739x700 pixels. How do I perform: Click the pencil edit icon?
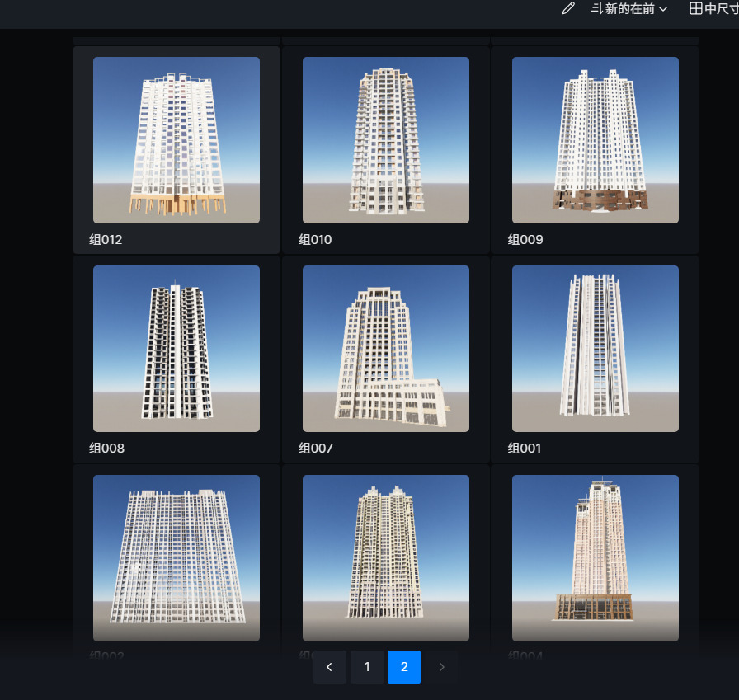[567, 9]
